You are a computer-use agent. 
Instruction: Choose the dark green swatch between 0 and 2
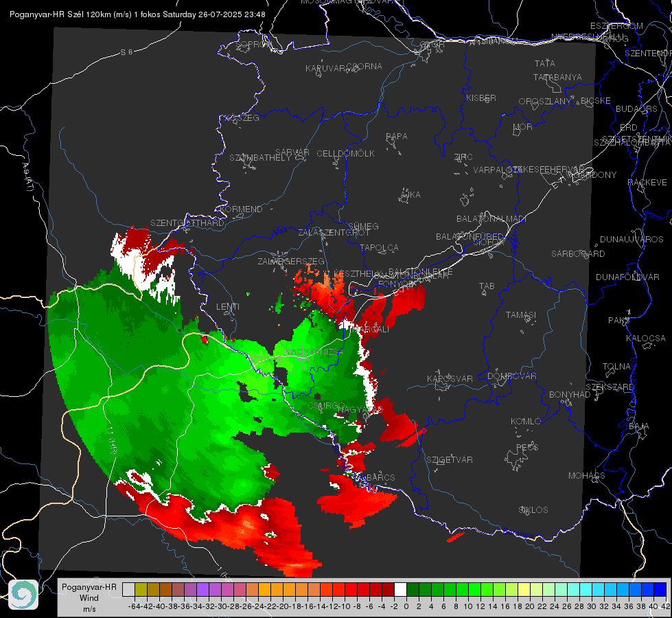[x=413, y=590]
